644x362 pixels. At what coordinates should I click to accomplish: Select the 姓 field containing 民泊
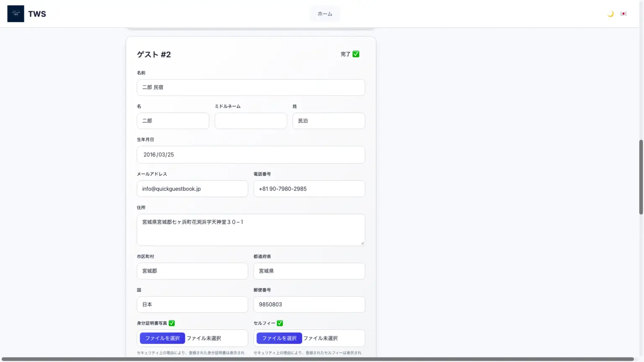[x=328, y=121]
